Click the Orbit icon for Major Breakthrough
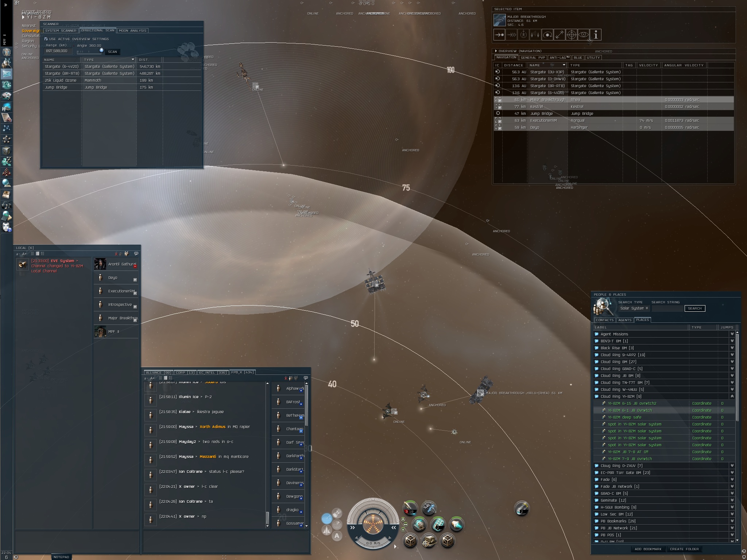This screenshot has width=747, height=560. [547, 35]
